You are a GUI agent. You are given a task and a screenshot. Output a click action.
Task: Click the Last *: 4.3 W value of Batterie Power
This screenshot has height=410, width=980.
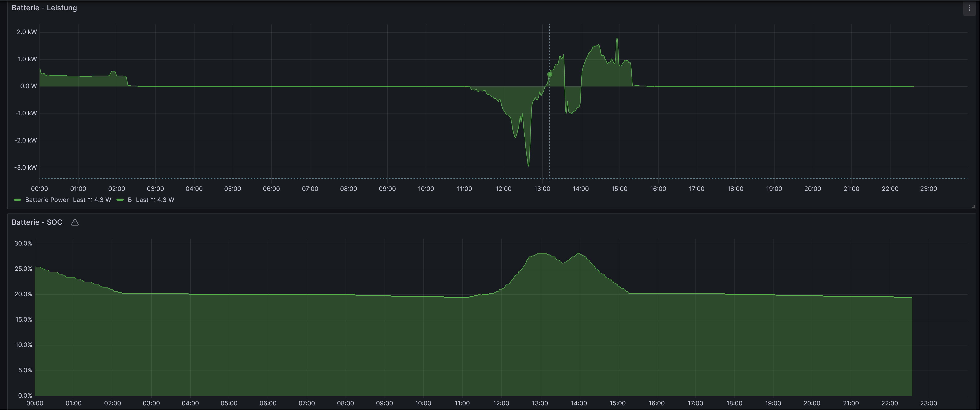tap(92, 199)
